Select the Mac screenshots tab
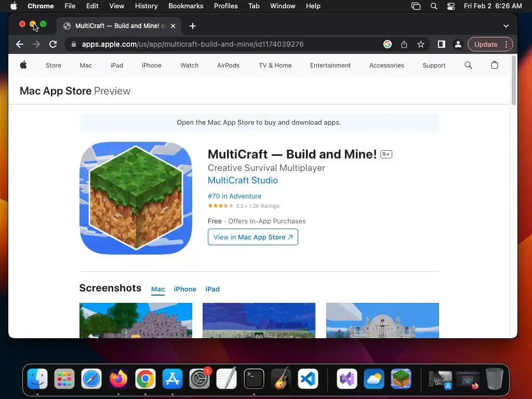Image resolution: width=532 pixels, height=399 pixels. [158, 289]
